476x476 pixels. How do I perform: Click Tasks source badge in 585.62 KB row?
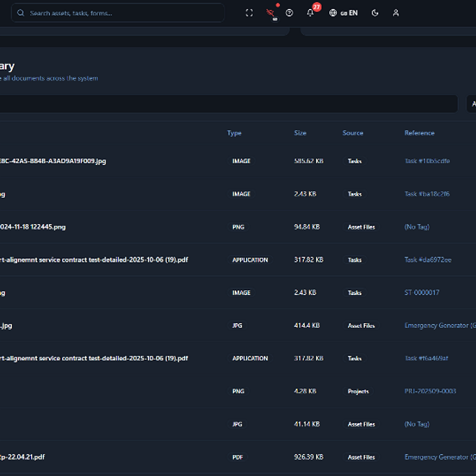355,161
